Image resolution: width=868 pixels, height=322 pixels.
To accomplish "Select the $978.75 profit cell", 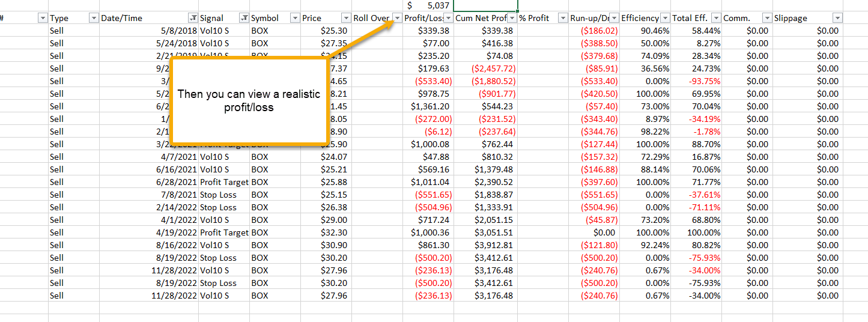I will click(428, 94).
